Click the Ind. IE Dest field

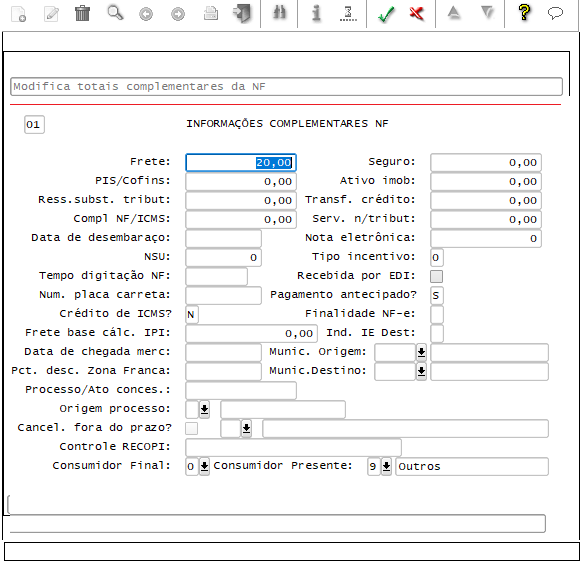point(437,333)
